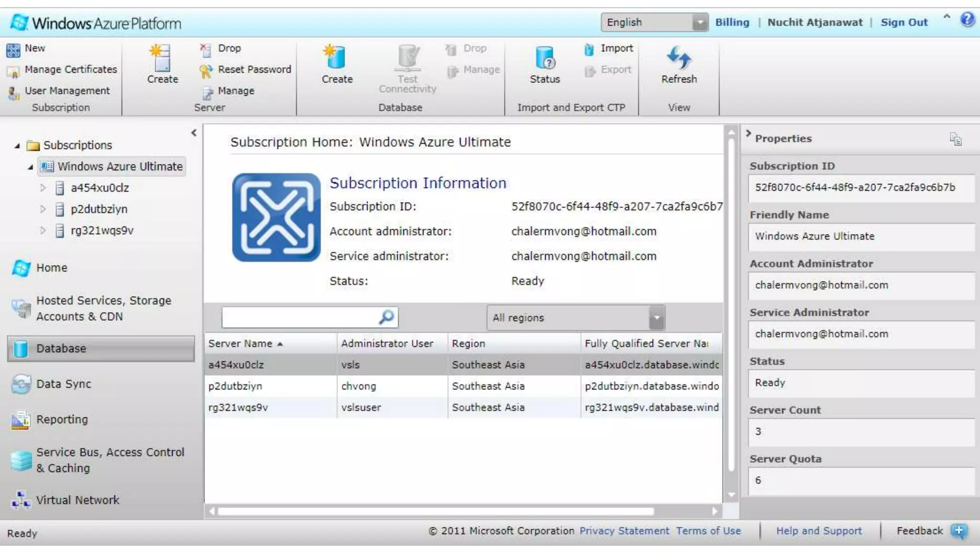Click the Create server icon

162,57
